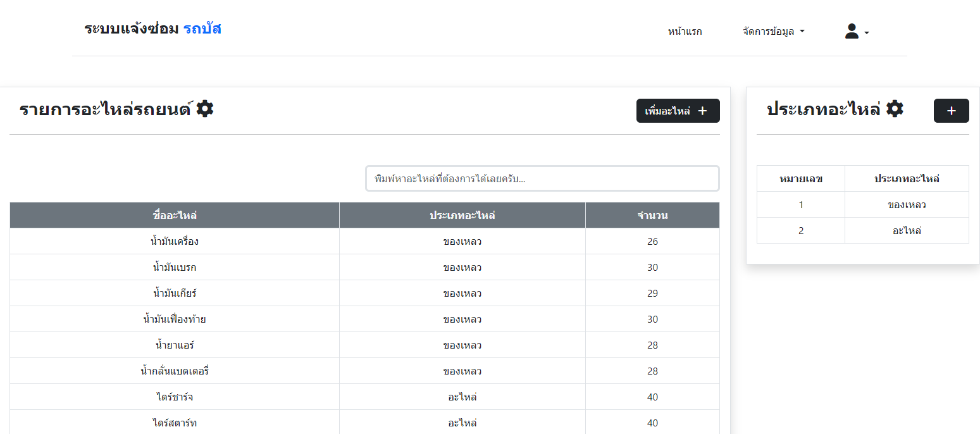Select the ไดร์ชาร์จ part row
This screenshot has height=434, width=980.
175,397
